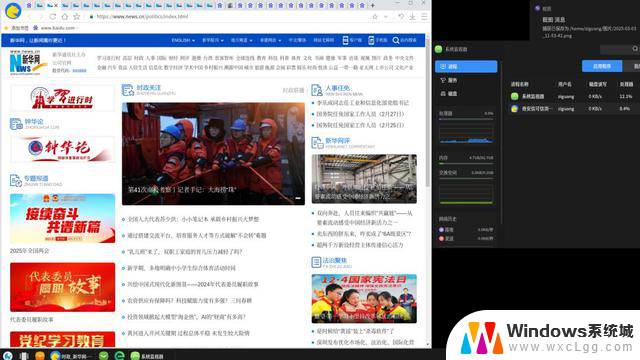Open the browser hamburger menu
Image resolution: width=640 pixels, height=360 pixels.
(x=424, y=17)
